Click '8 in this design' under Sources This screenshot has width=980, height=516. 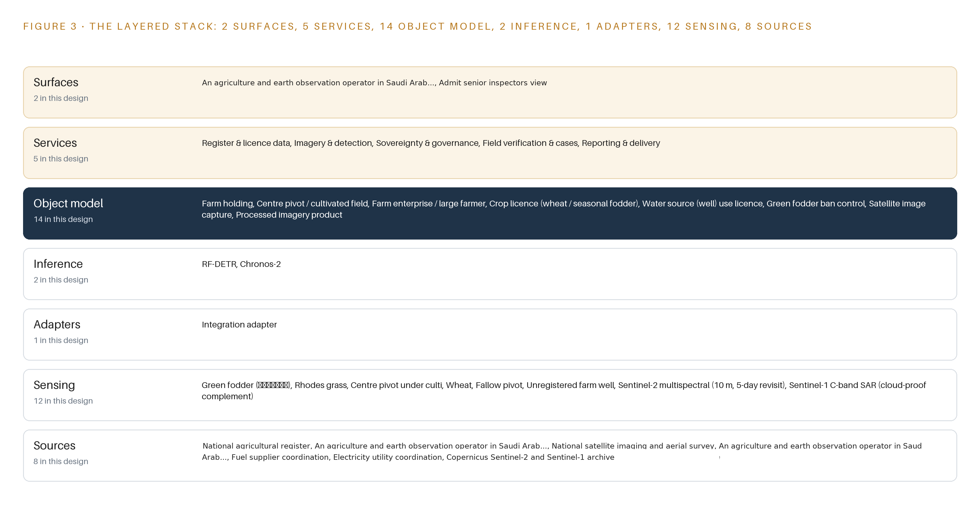click(61, 461)
